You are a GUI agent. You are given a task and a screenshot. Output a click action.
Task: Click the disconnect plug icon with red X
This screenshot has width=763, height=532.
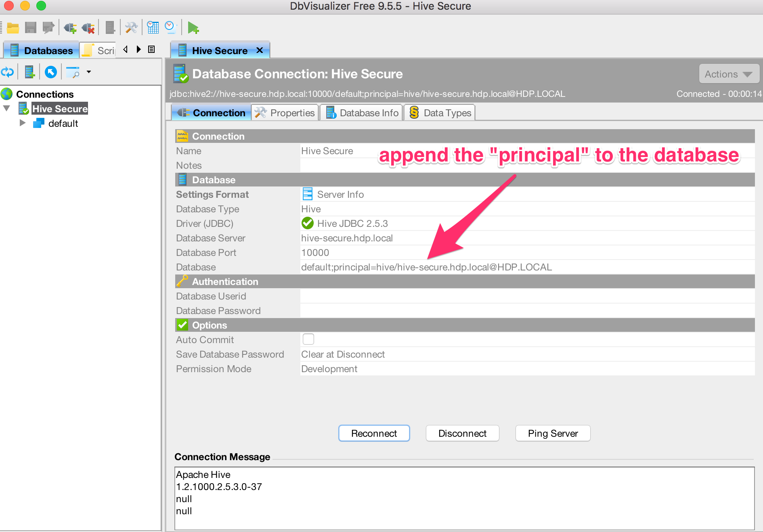click(88, 28)
